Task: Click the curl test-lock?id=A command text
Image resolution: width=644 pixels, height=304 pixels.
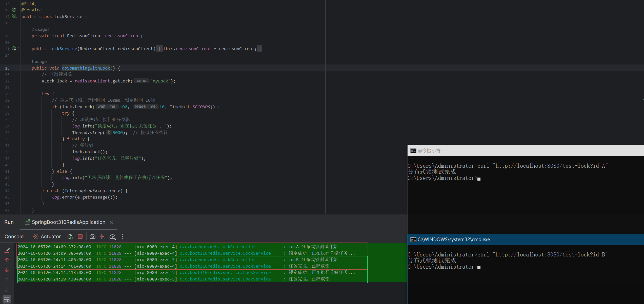Action: click(x=542, y=166)
